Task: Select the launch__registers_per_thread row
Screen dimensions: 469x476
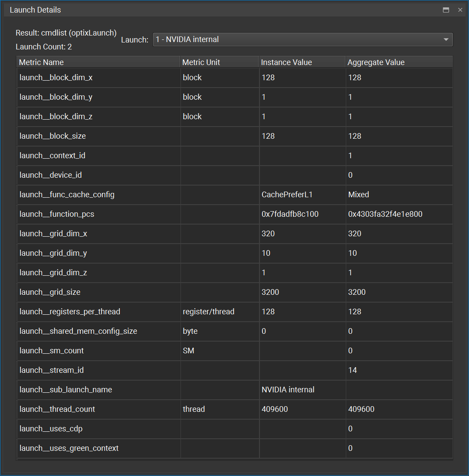Action: [x=70, y=312]
